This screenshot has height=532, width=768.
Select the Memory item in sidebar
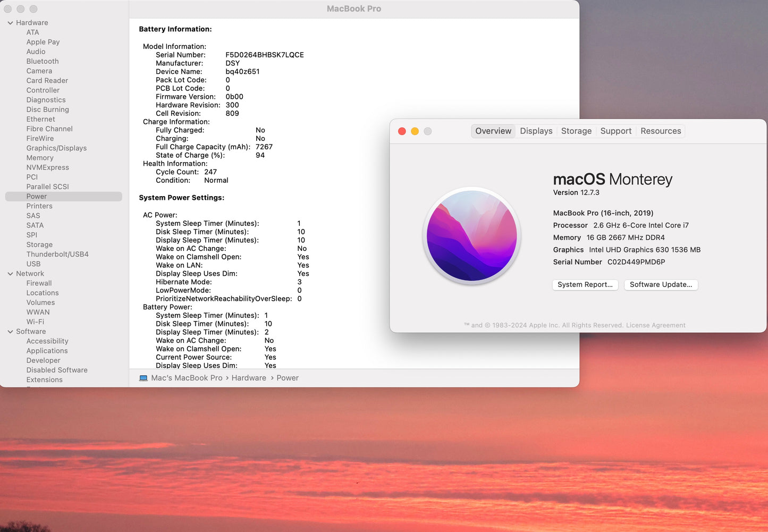point(40,158)
